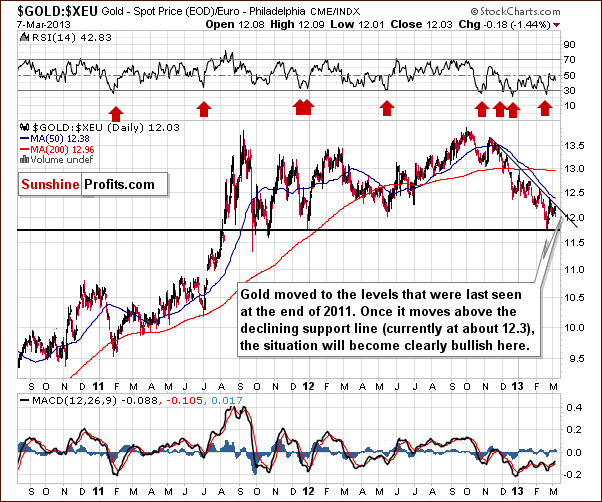
Task: Click the MACD(12,26,9) -0.088 label
Action: point(95,401)
